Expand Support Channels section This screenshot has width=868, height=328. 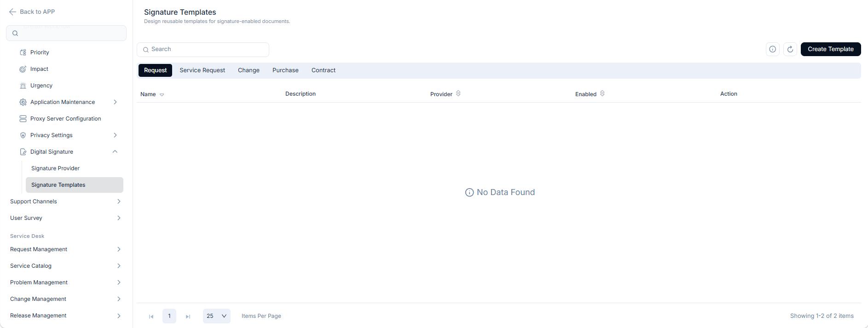(119, 201)
